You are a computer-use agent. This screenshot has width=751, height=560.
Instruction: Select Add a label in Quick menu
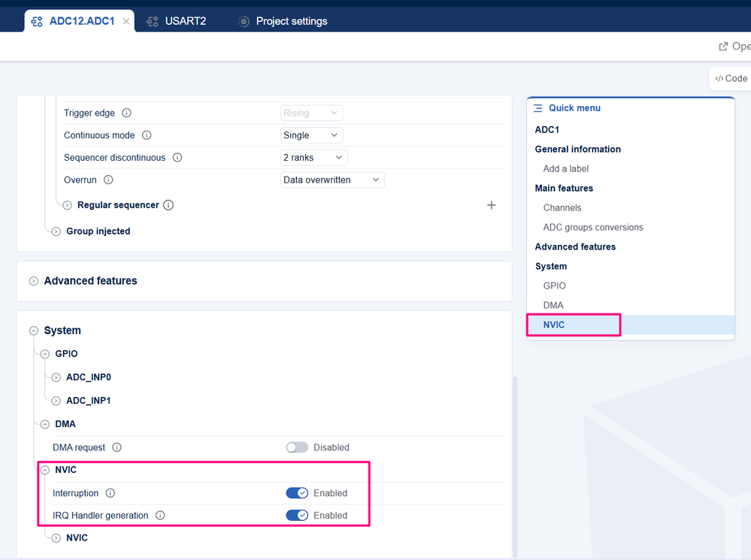pos(565,168)
